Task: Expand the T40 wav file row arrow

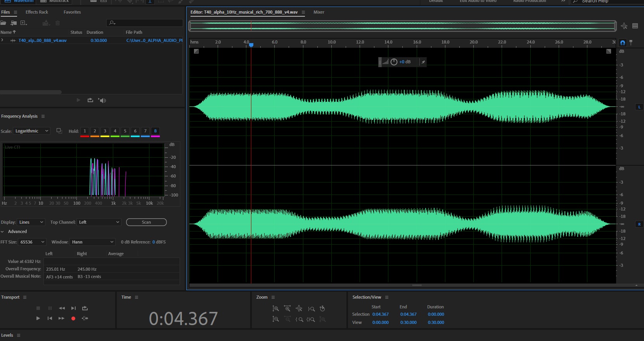Action: tap(2, 40)
